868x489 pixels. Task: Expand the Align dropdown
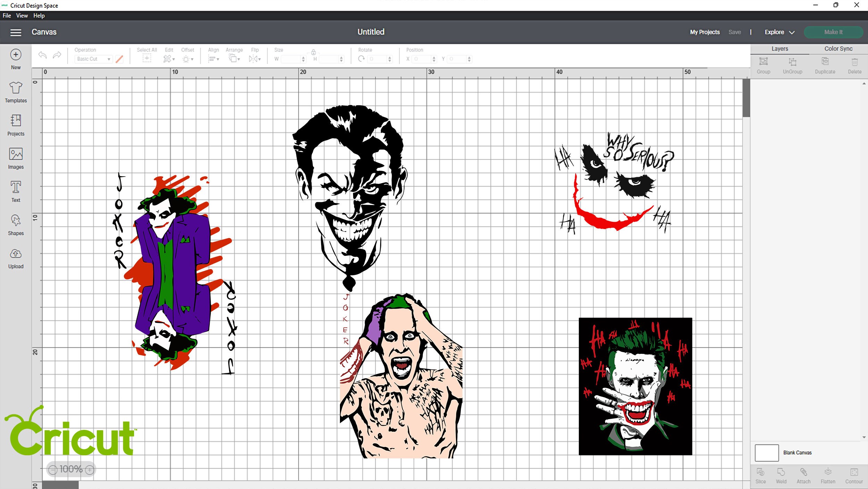(x=213, y=59)
